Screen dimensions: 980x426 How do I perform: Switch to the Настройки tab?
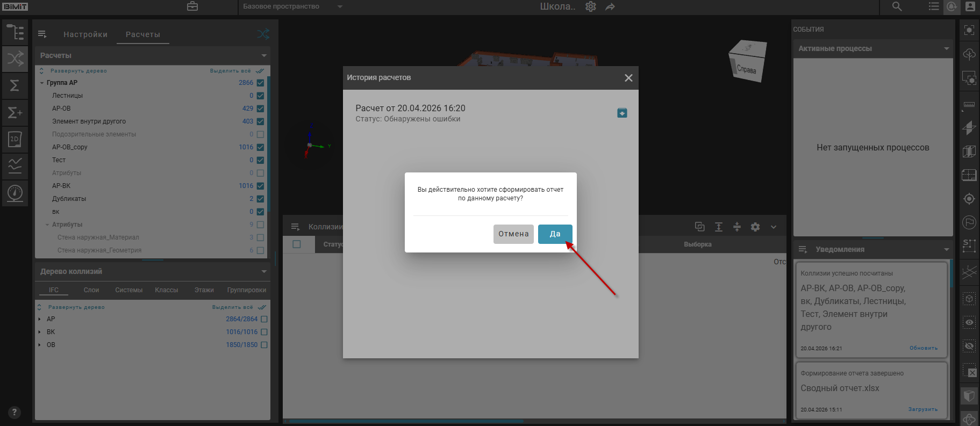(85, 34)
